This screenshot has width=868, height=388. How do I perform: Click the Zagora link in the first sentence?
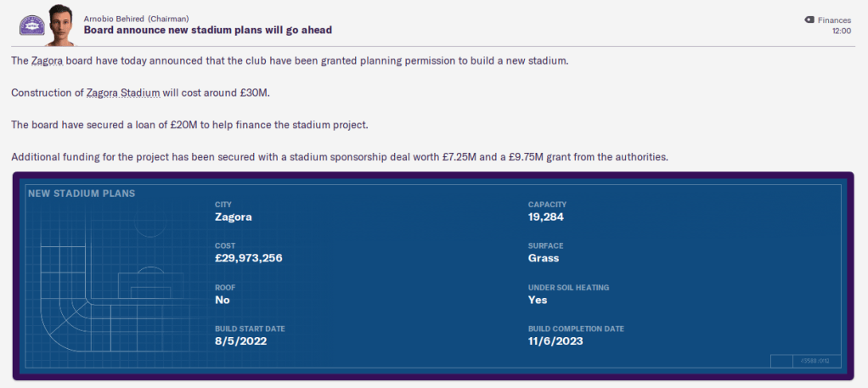(48, 61)
